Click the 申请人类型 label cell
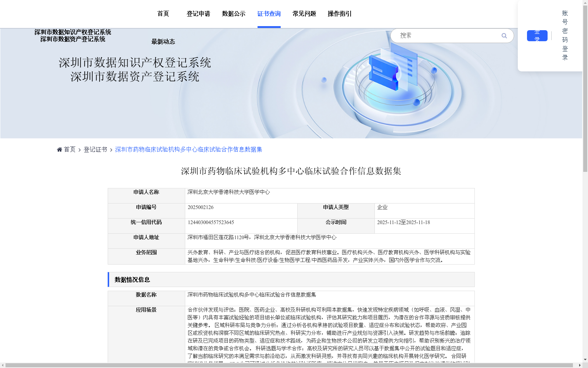Screen dimensions: 588x368 336,211
